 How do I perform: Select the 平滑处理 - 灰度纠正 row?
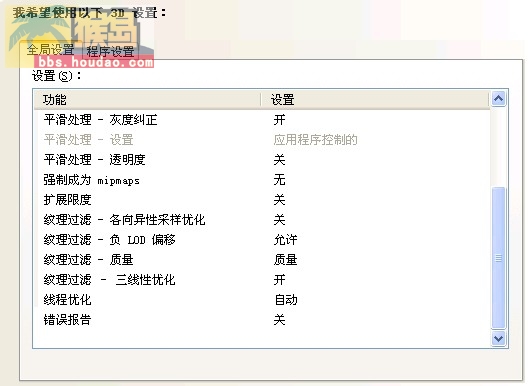[x=262, y=120]
